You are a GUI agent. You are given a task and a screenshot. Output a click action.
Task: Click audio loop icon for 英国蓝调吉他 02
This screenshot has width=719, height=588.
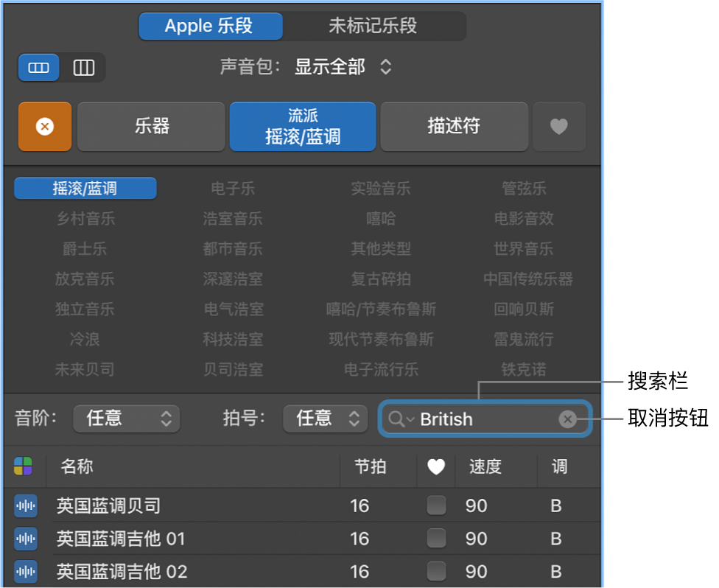point(26,572)
